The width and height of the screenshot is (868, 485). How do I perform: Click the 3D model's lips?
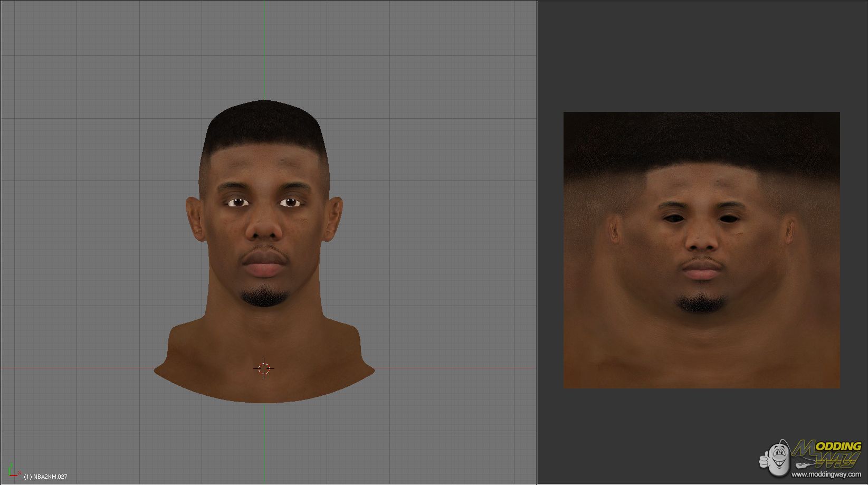[264, 264]
